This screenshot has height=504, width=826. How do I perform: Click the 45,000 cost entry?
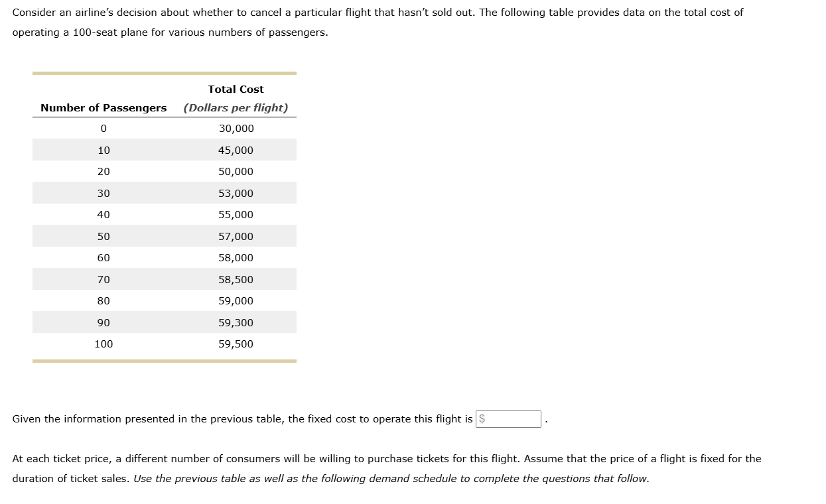coord(236,150)
